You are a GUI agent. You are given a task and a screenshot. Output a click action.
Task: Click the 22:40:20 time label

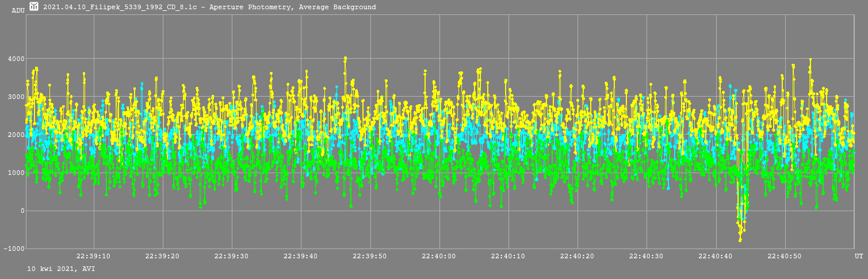pyautogui.click(x=578, y=256)
